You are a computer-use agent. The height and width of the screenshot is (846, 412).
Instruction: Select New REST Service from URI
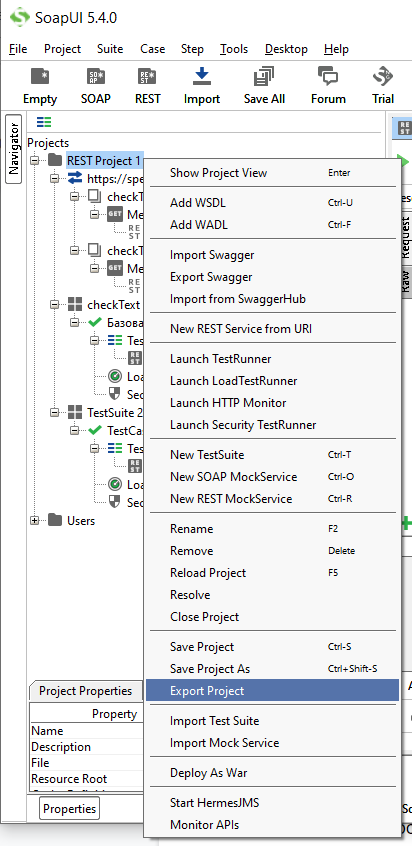(272, 329)
